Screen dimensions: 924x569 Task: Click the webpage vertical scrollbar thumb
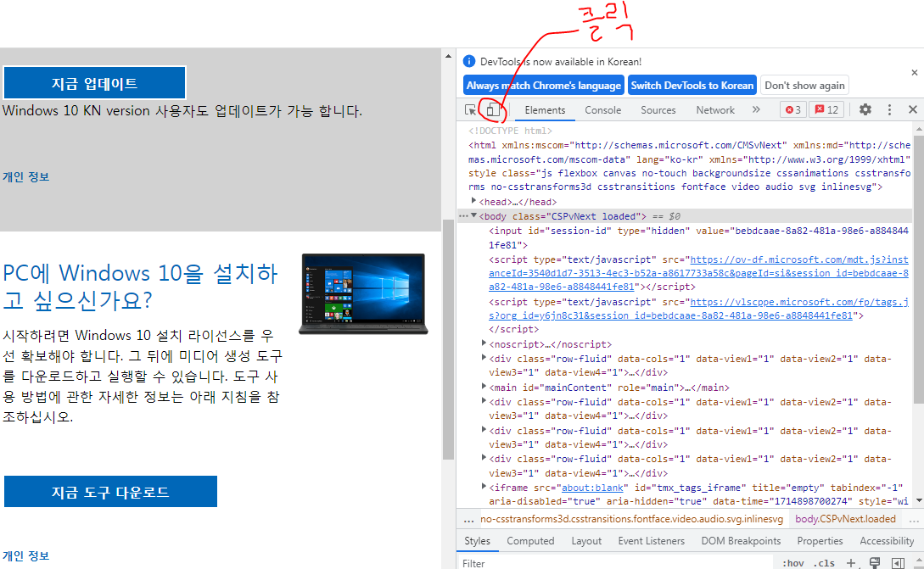click(x=449, y=338)
